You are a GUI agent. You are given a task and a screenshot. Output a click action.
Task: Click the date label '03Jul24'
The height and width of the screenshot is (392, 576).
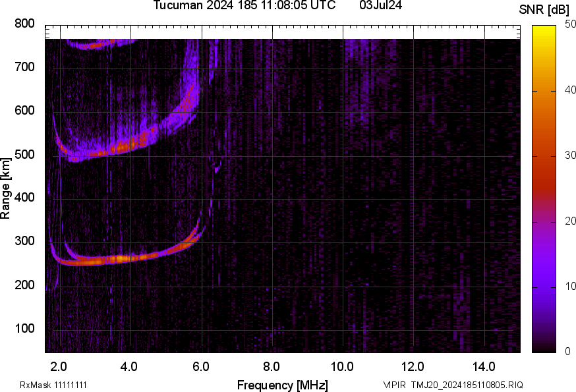pos(380,5)
